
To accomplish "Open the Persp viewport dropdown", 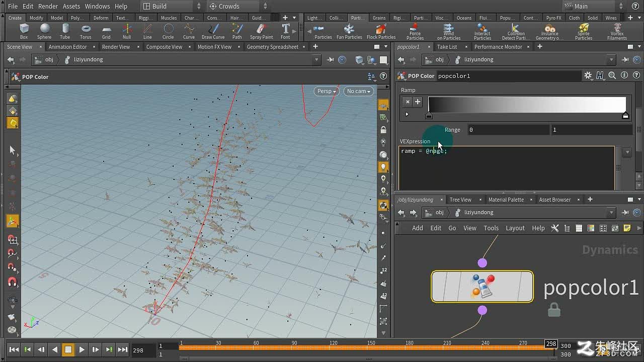I will tap(326, 91).
